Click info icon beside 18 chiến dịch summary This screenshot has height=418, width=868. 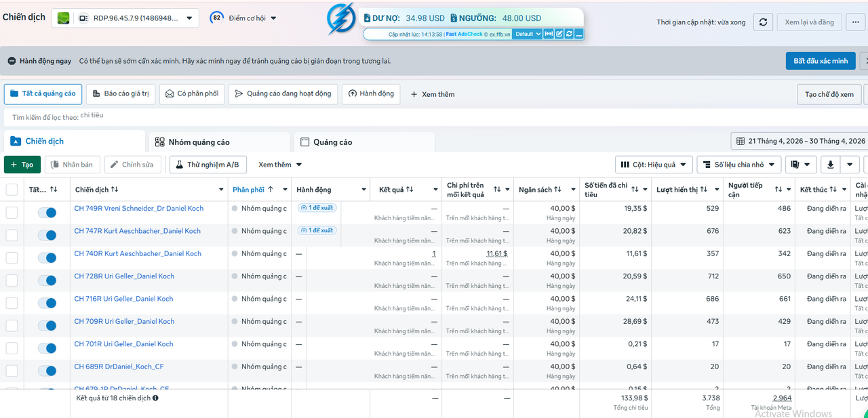[x=155, y=398]
